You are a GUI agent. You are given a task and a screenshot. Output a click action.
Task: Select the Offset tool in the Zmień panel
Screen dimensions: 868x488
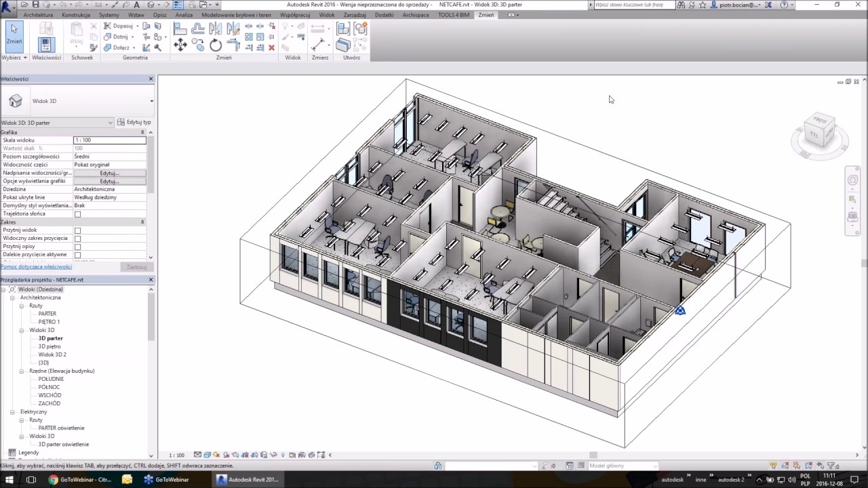[x=198, y=28]
